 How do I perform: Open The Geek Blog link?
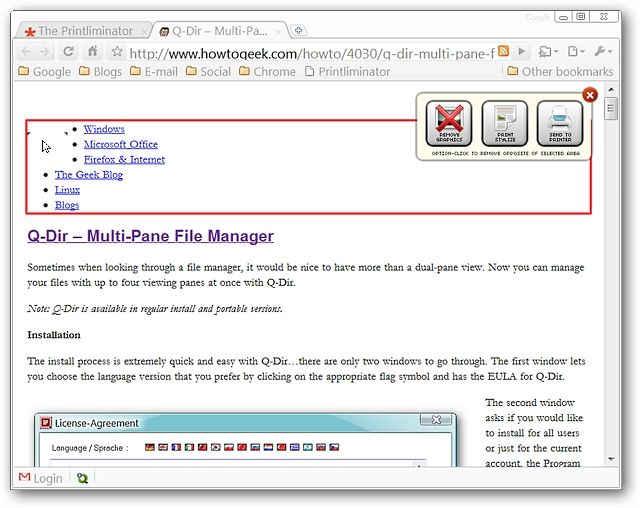89,175
